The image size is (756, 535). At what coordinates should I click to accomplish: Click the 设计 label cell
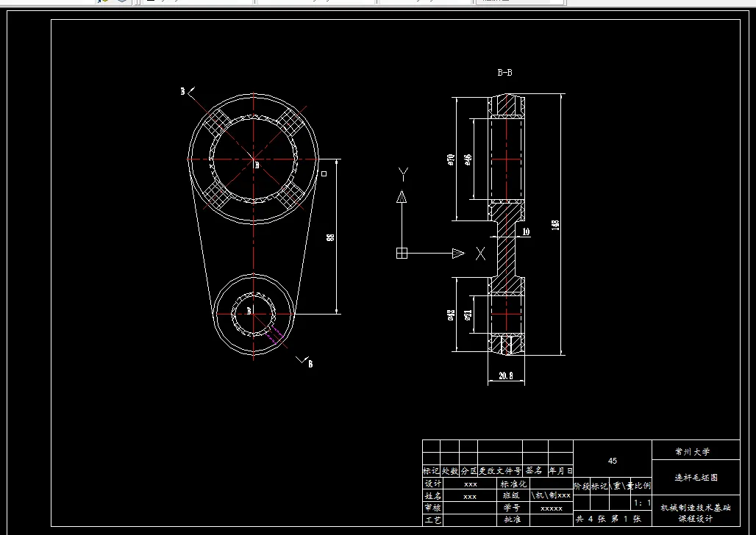[x=432, y=484]
